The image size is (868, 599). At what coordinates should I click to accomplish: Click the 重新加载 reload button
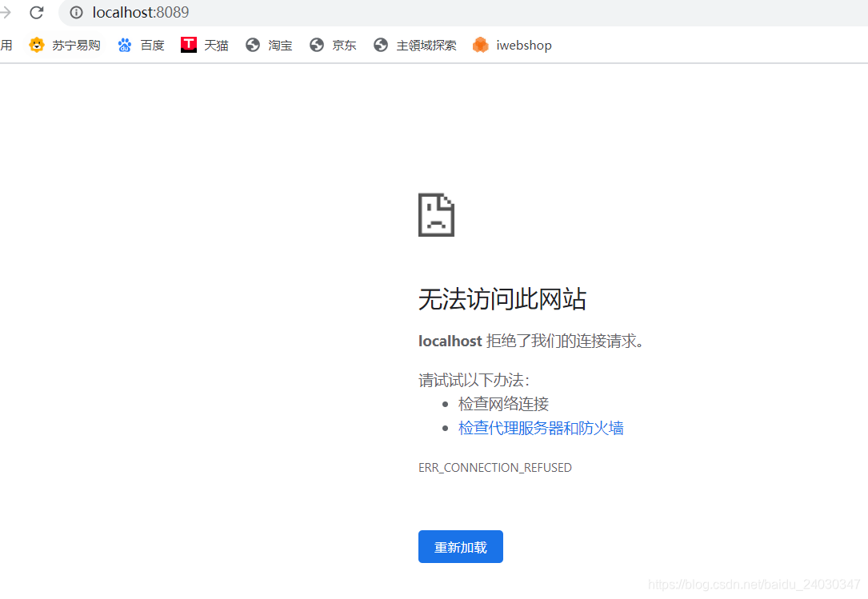(461, 546)
